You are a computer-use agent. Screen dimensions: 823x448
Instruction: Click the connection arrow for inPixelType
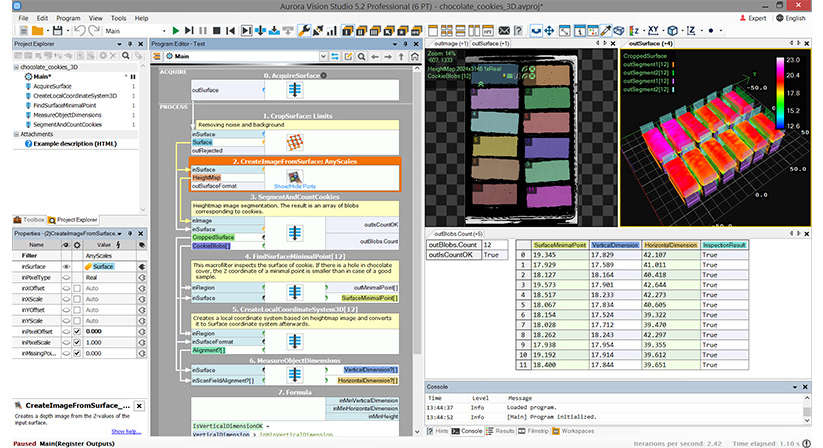pyautogui.click(x=142, y=278)
